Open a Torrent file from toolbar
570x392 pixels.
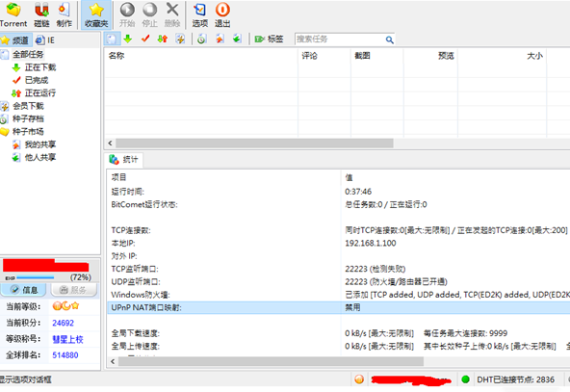point(13,14)
